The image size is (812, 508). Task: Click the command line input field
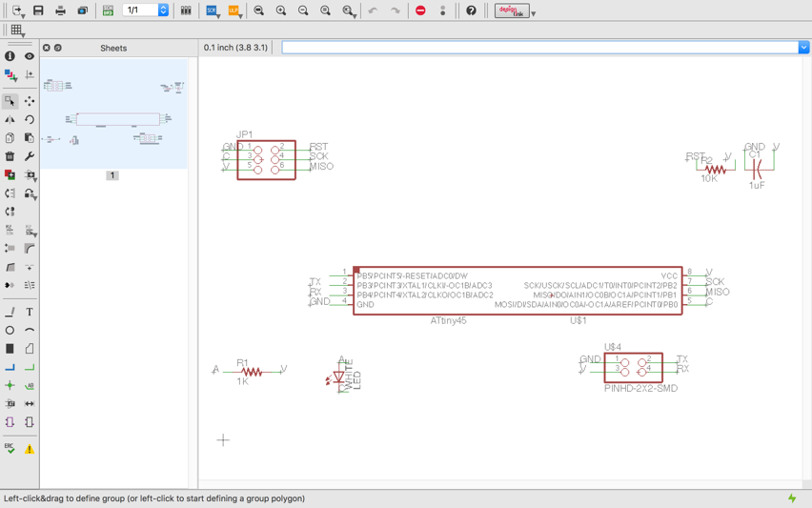(x=540, y=48)
